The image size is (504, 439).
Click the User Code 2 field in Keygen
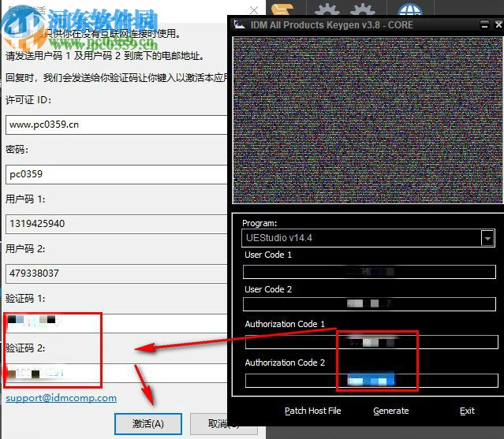[x=369, y=303]
